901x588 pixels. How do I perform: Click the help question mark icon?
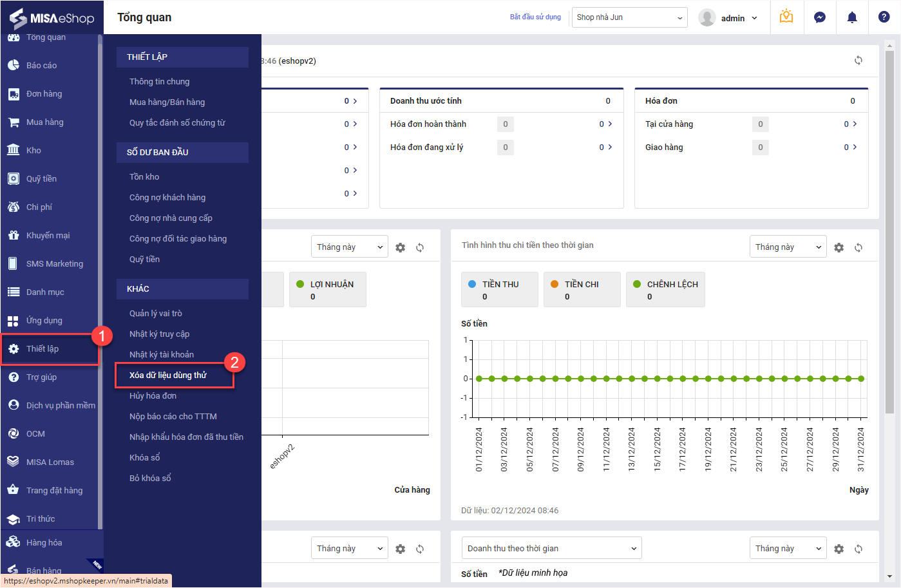tap(884, 17)
